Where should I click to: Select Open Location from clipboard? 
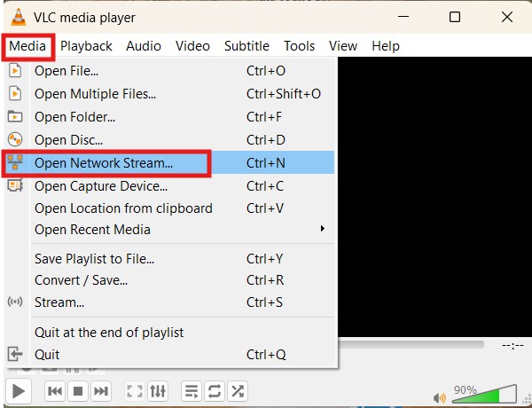pyautogui.click(x=169, y=208)
